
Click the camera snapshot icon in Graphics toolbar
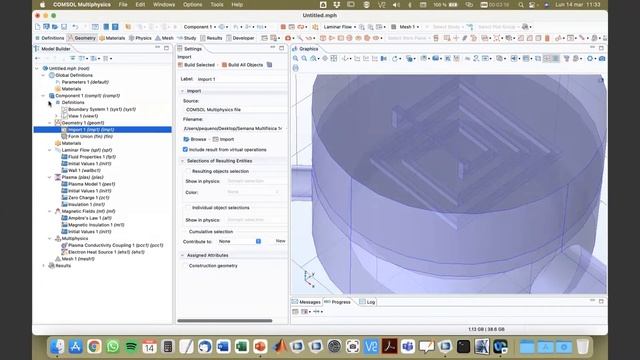(x=602, y=59)
